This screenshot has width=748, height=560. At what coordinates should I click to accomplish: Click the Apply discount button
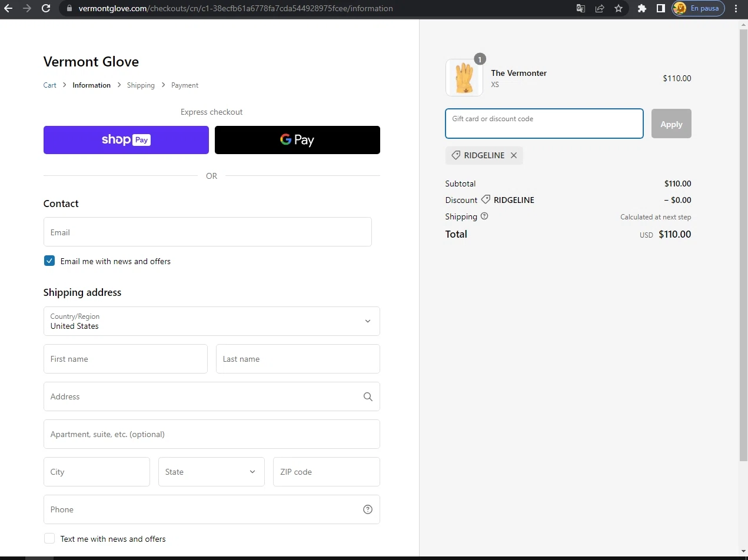(x=671, y=124)
